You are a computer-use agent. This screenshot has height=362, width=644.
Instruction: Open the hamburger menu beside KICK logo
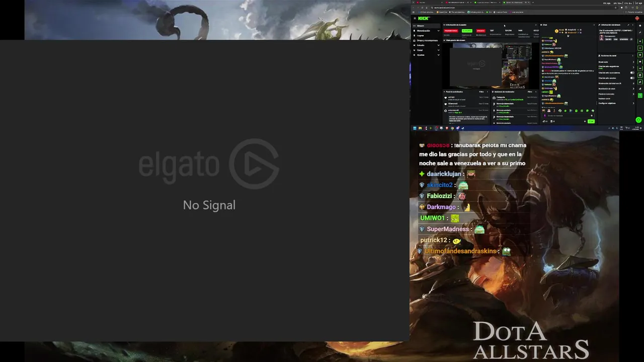click(x=415, y=19)
